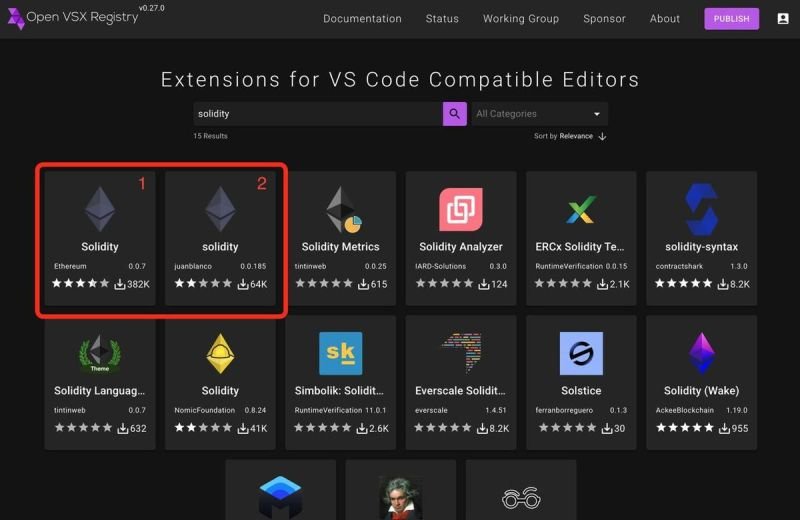The height and width of the screenshot is (520, 800).
Task: Click the 'IARD-Solutions' publisher name
Action: pos(440,266)
